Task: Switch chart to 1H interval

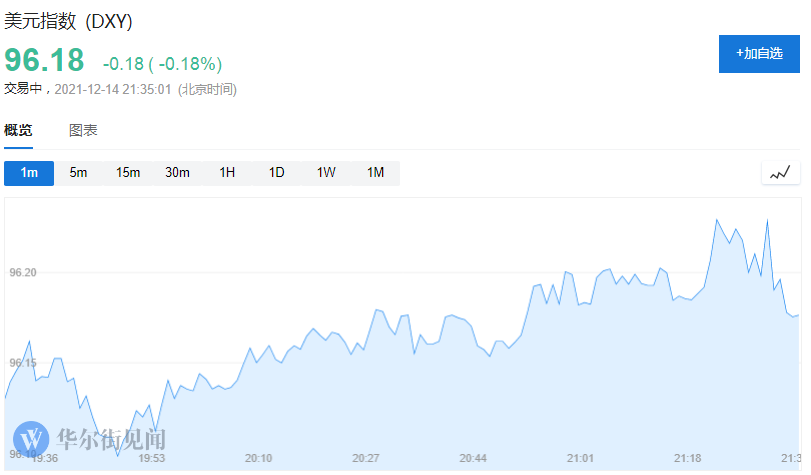Action: pos(227,173)
